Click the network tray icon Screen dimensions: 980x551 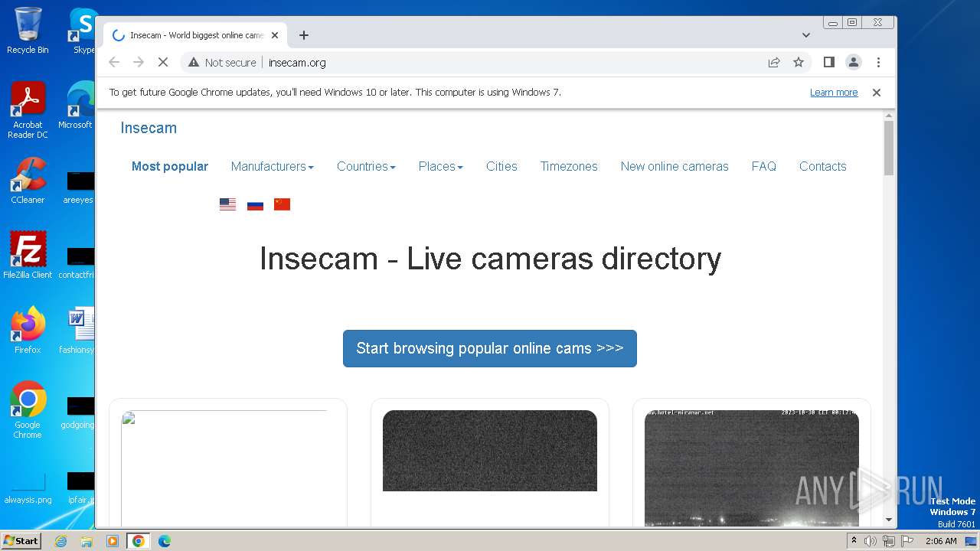889,541
